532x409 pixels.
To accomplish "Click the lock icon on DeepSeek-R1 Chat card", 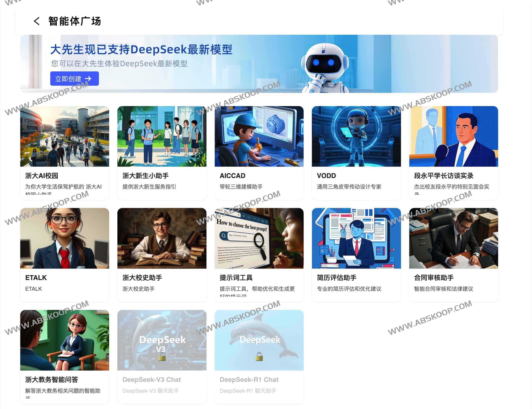I will point(259,357).
